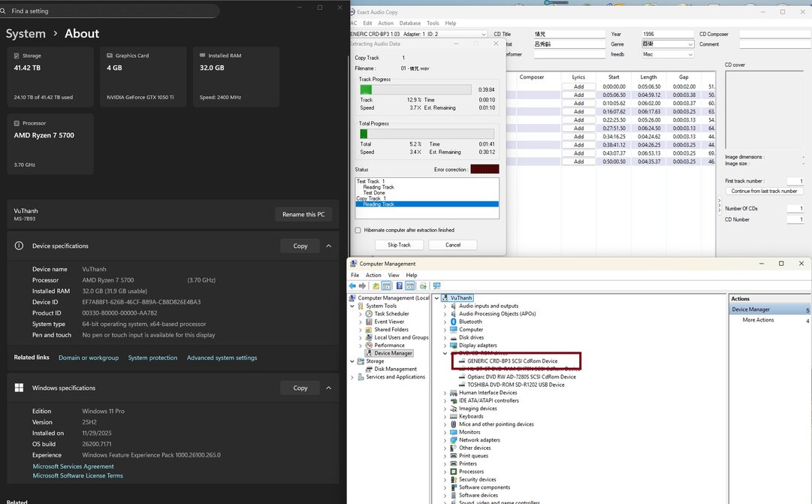Screen dimensions: 812x504
Task: Expand the Services and Applications node
Action: tap(352, 377)
